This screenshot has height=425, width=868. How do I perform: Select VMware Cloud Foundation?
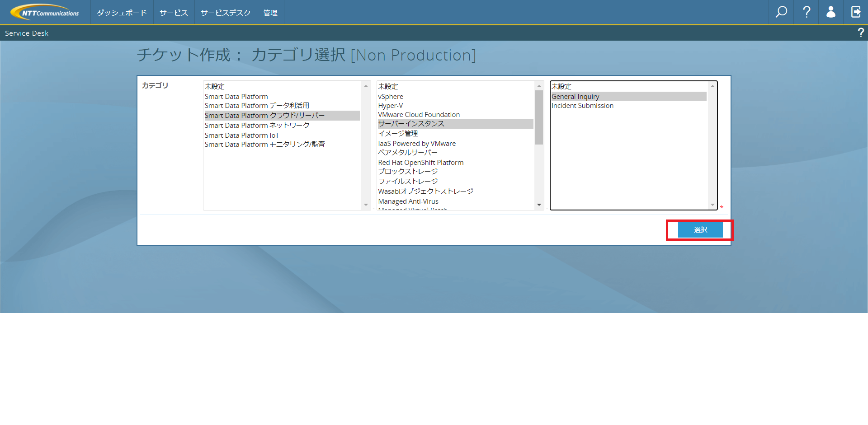pos(456,115)
